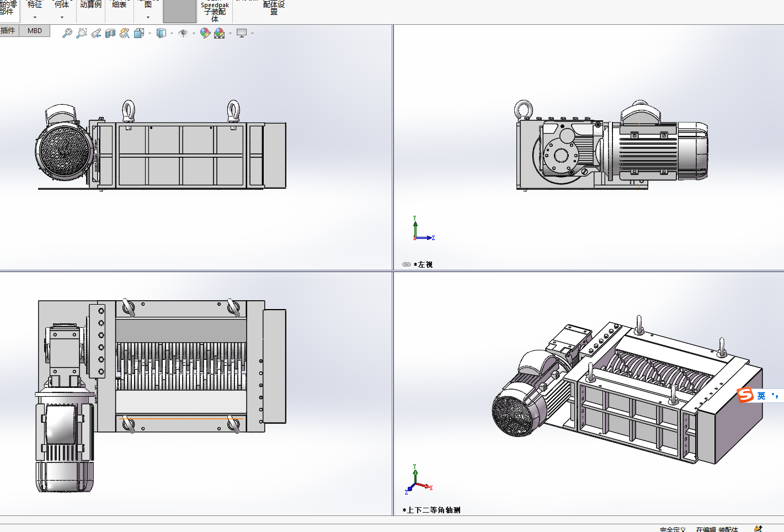
Task: Click the 的零部件 ribbon button
Action: point(8,7)
